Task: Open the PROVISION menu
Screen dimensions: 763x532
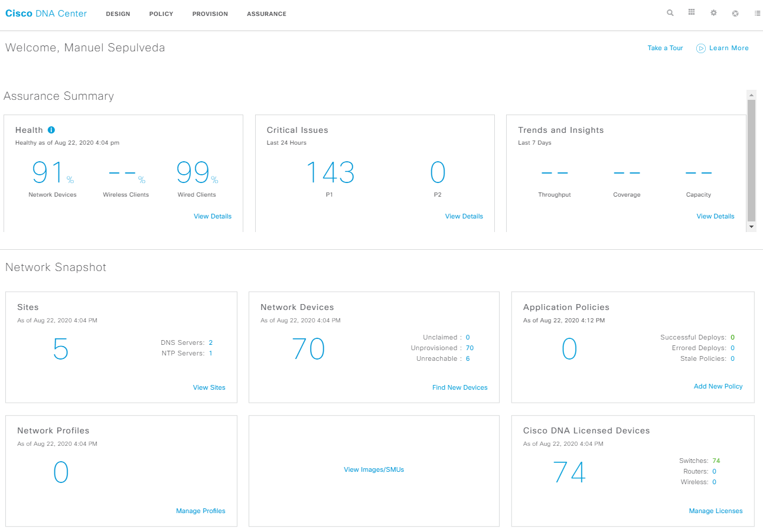Action: [210, 14]
